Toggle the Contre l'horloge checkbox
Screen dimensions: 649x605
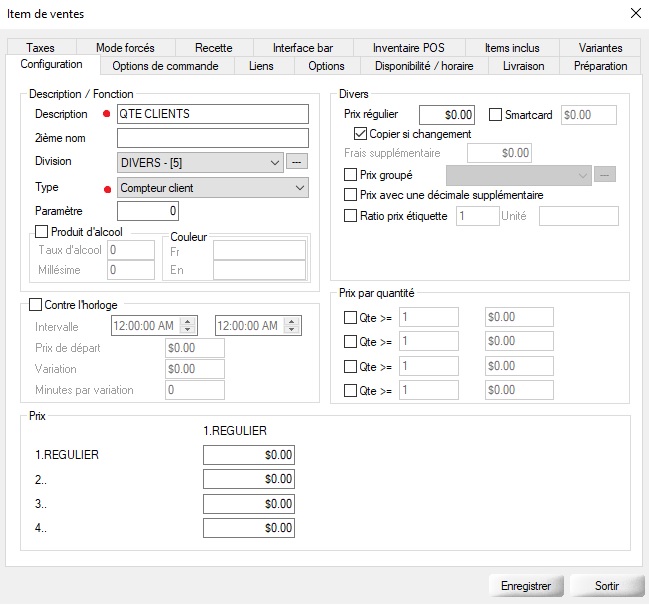point(35,305)
